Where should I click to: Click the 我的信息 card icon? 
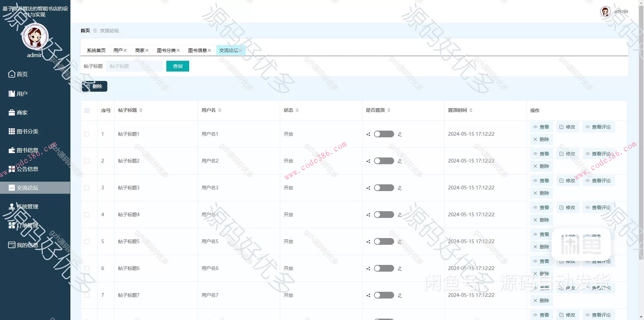tap(12, 245)
